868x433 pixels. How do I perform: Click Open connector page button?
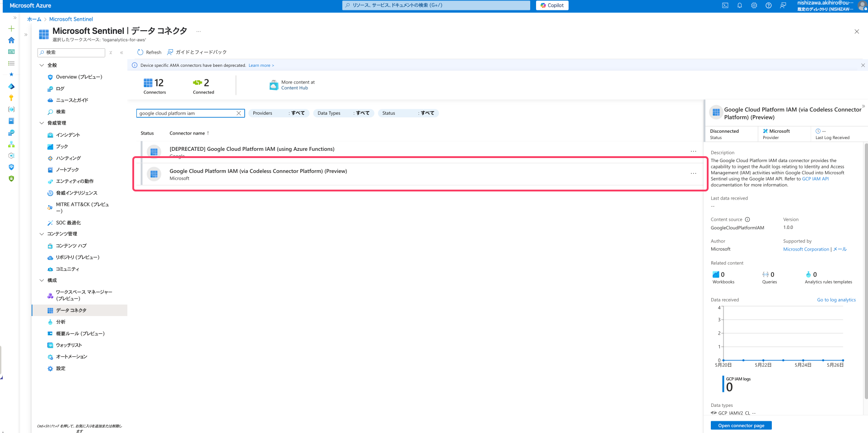tap(741, 426)
